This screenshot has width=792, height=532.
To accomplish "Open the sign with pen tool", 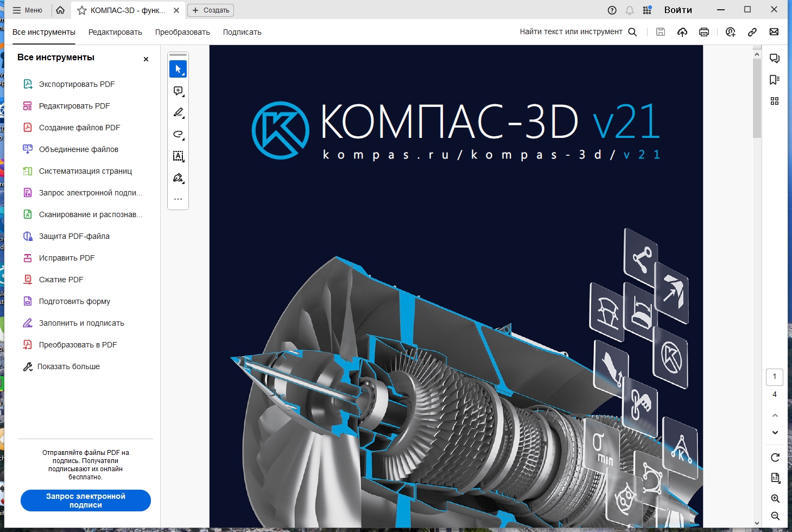I will coord(178,178).
